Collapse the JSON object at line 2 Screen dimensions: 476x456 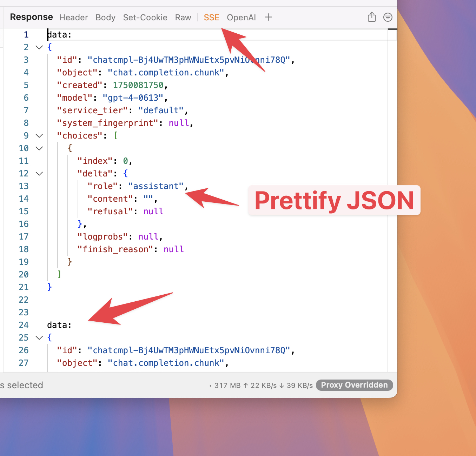pyautogui.click(x=39, y=47)
